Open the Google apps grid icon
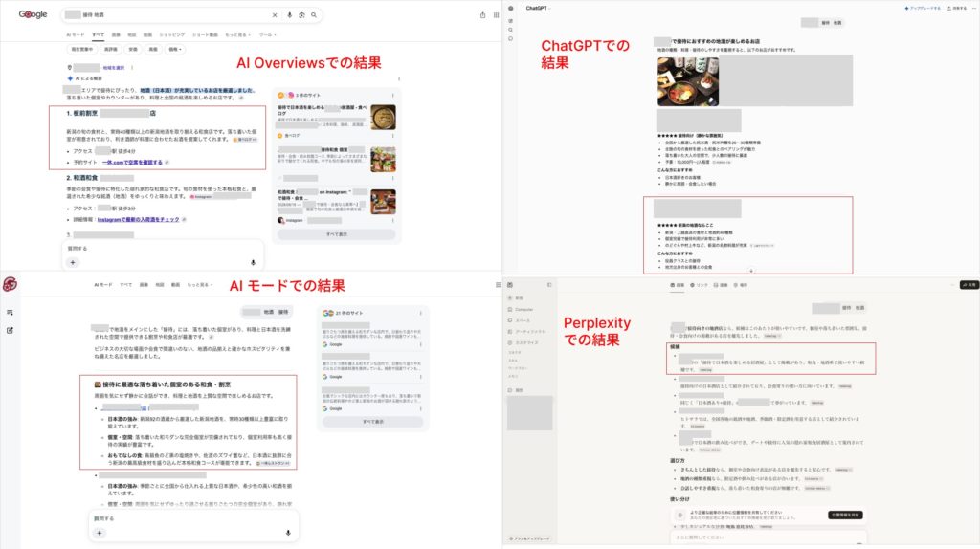Screen dimensions: 980x549 click(x=497, y=15)
